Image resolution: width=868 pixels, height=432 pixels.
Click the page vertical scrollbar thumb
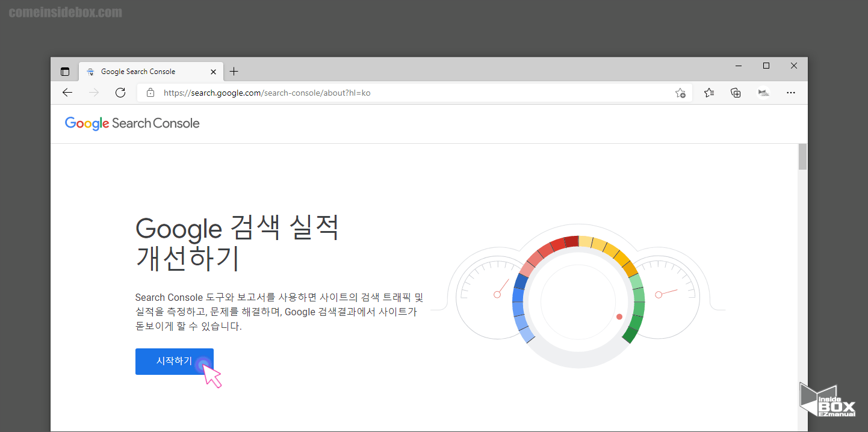(x=802, y=157)
